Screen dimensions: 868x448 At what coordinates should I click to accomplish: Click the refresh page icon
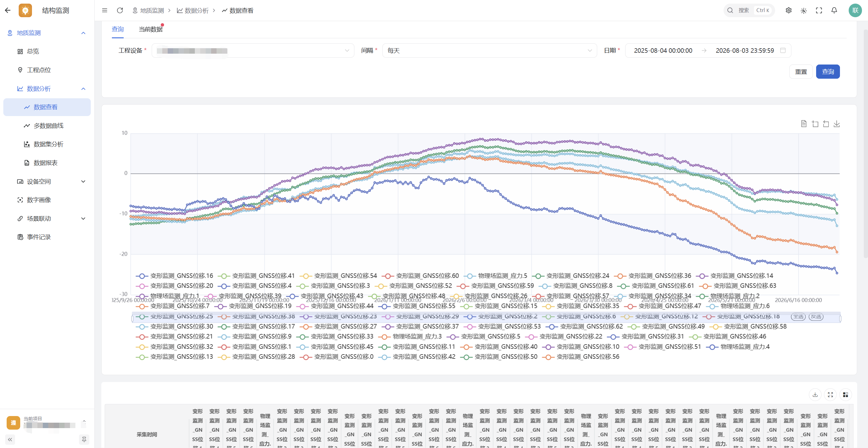120,11
